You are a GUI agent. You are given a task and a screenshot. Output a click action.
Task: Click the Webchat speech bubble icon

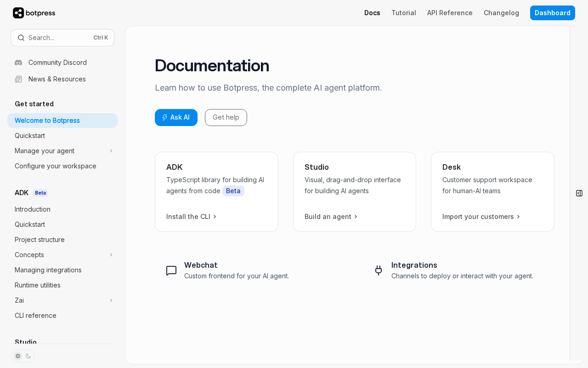[x=171, y=271]
